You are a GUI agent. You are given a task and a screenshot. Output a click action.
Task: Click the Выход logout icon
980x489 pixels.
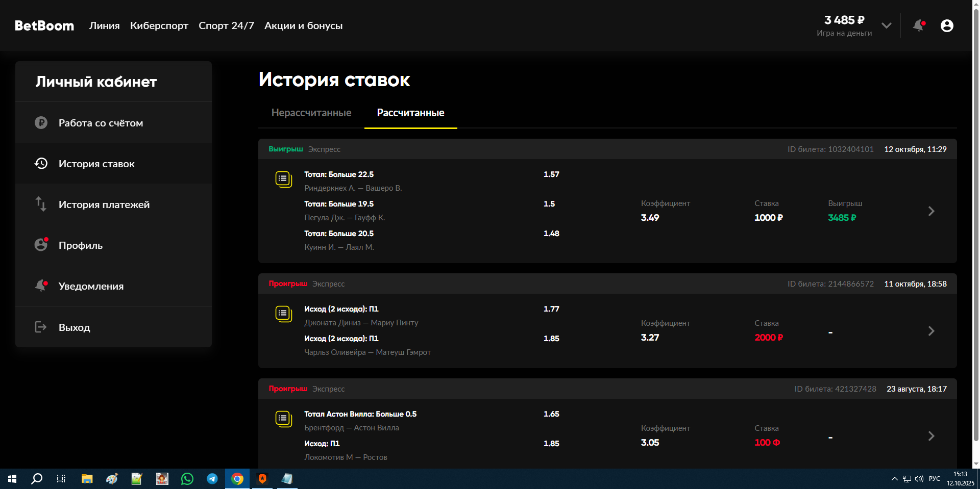41,327
